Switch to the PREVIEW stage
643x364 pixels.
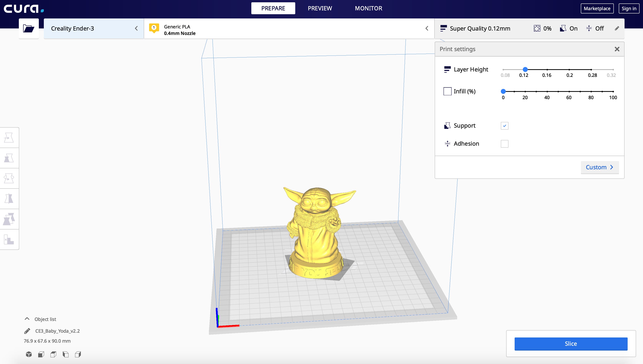320,8
